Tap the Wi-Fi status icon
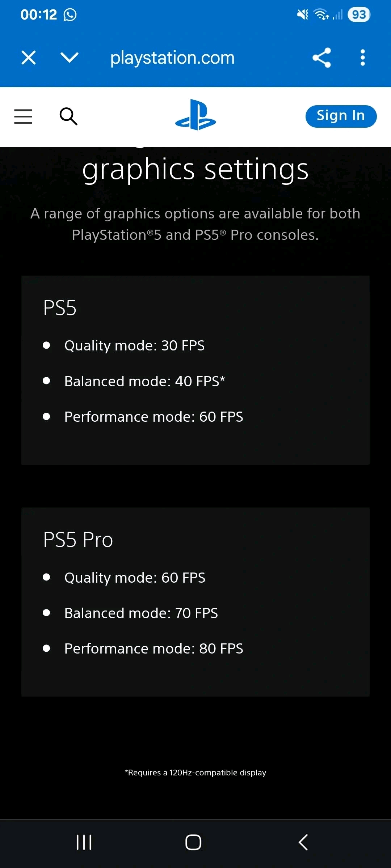Screen dimensions: 391x868 pyautogui.click(x=321, y=15)
